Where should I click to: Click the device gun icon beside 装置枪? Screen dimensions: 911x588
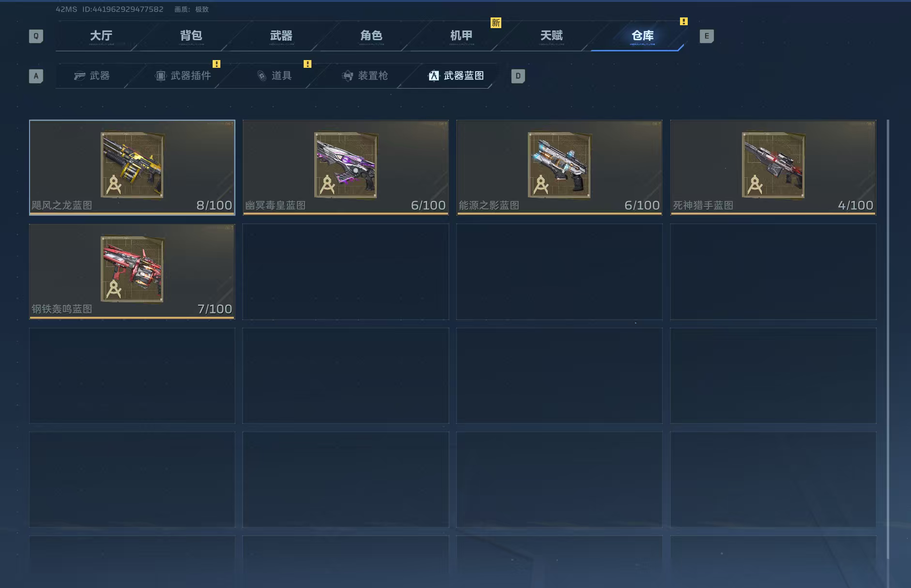coord(347,76)
